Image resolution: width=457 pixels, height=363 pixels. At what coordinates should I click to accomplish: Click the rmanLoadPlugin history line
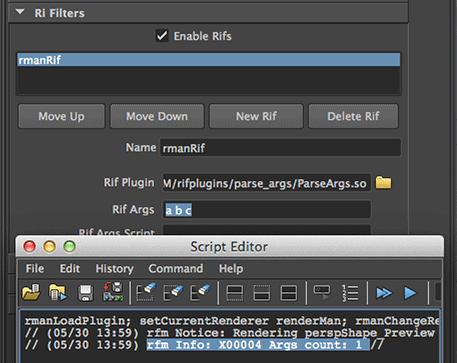pos(232,321)
